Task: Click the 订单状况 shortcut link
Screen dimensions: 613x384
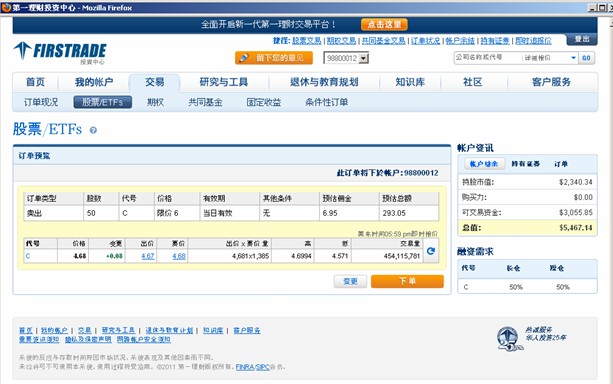Action: (x=425, y=41)
